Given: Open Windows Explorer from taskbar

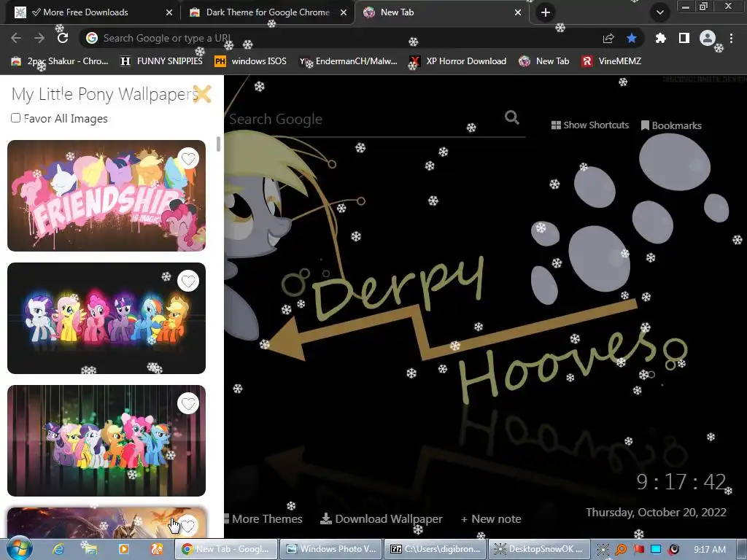Looking at the screenshot, I should 90,550.
